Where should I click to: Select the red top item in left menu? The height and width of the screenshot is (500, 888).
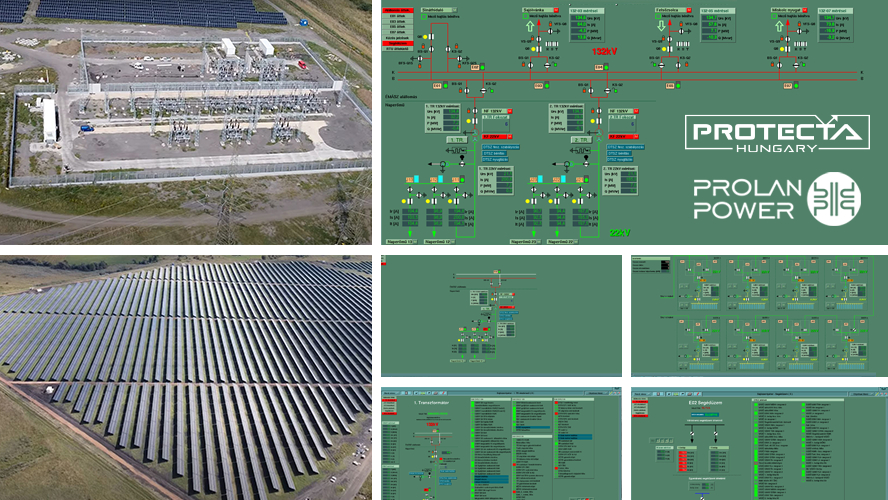pyautogui.click(x=398, y=11)
